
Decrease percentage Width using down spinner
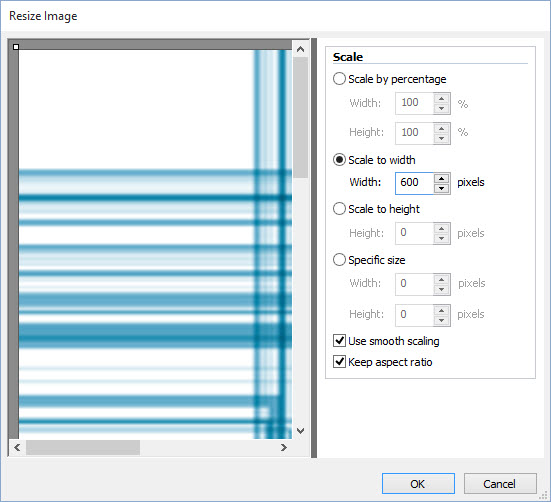[441, 109]
